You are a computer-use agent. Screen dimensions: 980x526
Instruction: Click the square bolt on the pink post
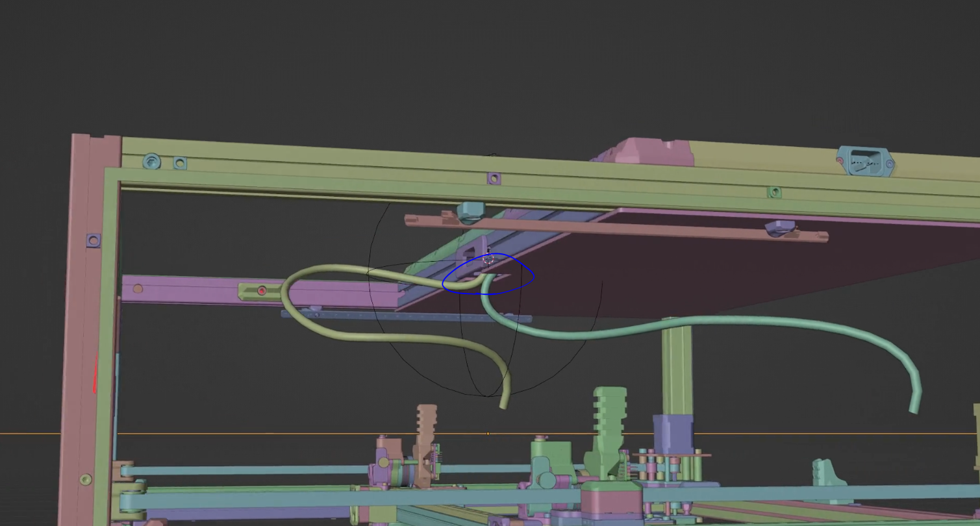pos(94,241)
